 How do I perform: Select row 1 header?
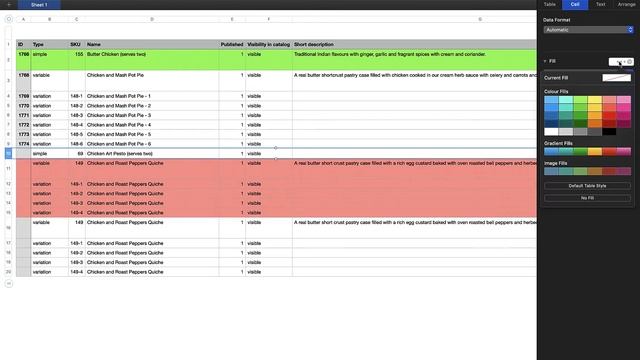pos(8,44)
